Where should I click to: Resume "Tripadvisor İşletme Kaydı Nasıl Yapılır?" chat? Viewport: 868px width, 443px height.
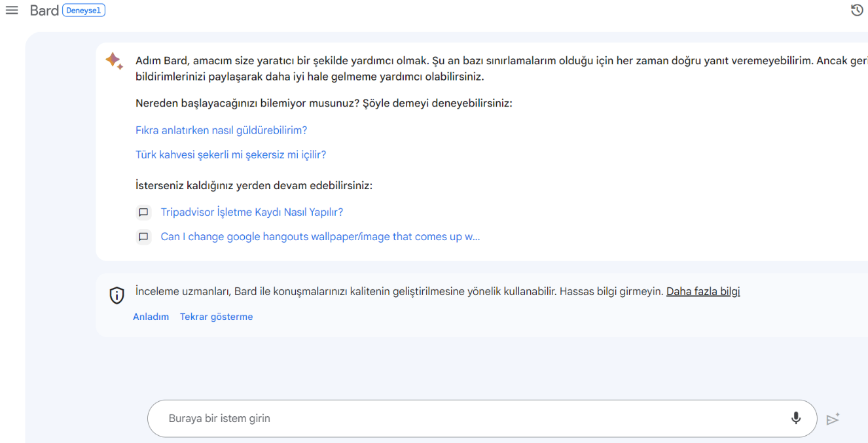point(252,213)
